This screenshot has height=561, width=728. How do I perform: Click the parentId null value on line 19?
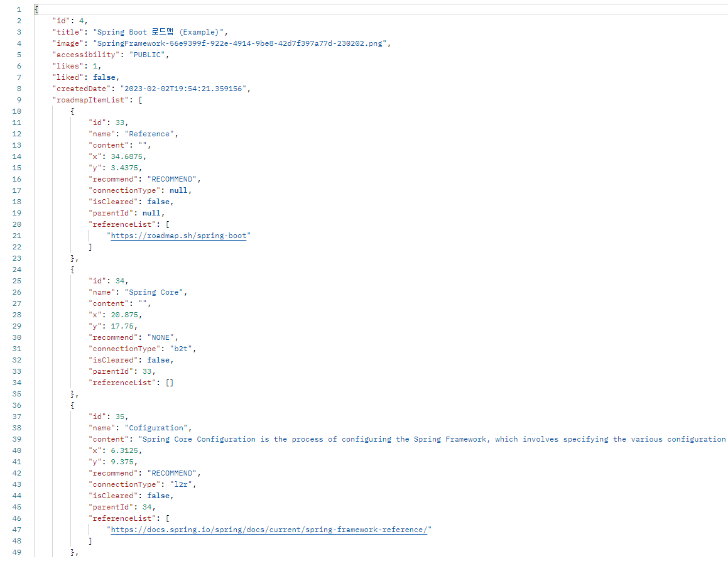pos(151,213)
